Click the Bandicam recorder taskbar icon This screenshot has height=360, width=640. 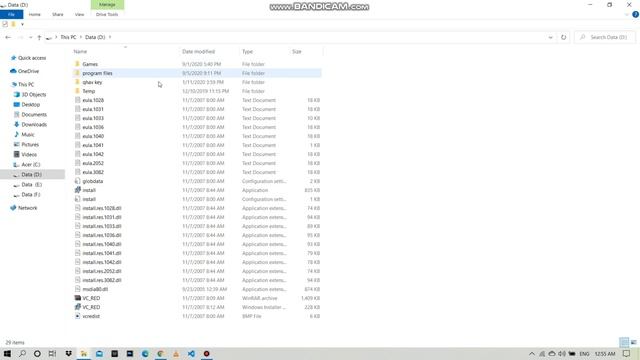[x=207, y=353]
